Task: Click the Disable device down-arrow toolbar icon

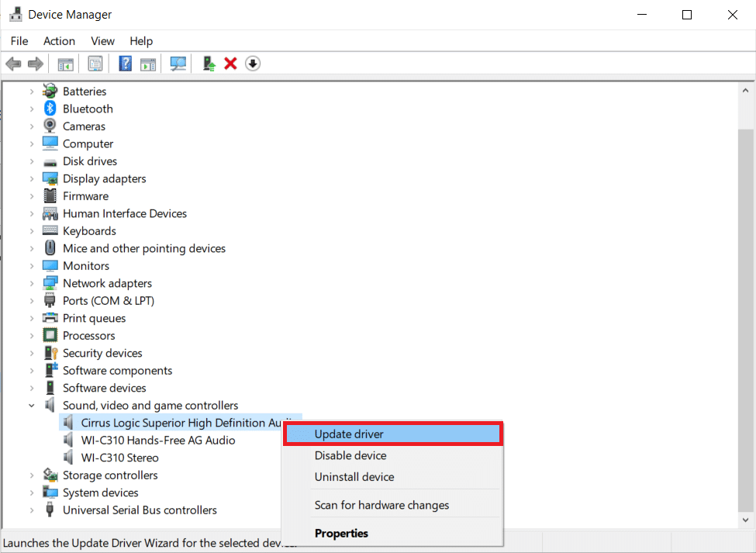Action: (253, 64)
